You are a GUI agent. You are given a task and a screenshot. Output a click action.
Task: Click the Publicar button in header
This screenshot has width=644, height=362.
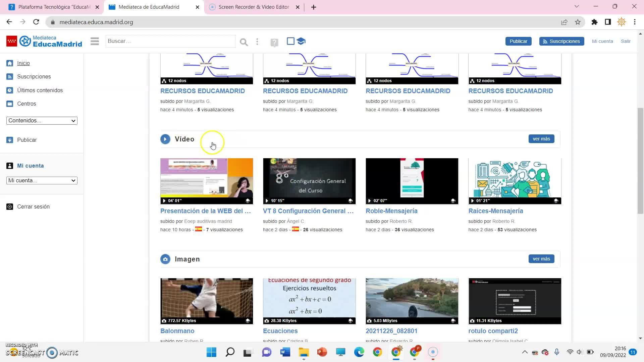(x=518, y=41)
